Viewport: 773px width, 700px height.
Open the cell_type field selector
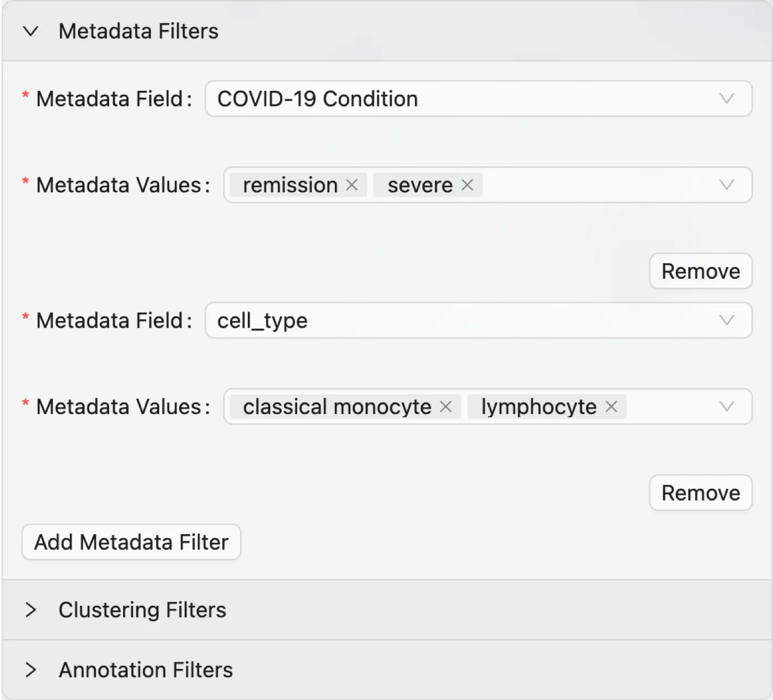tap(477, 320)
